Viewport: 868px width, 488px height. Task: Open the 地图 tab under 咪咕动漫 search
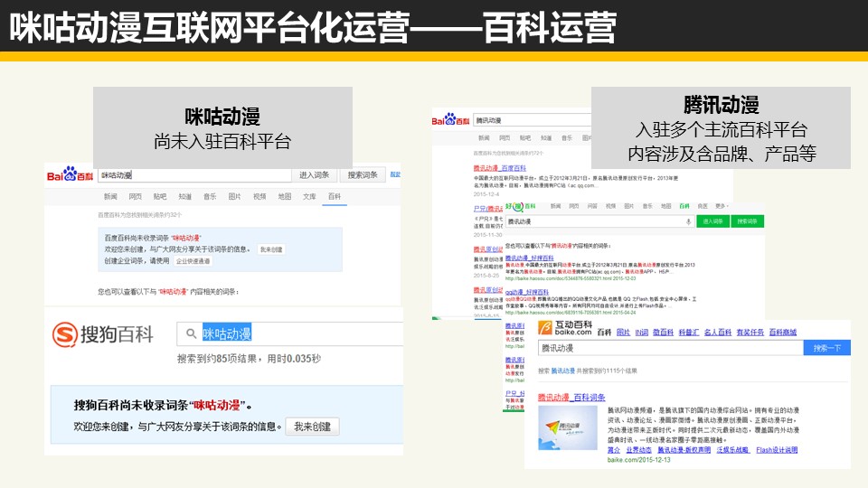coord(285,196)
